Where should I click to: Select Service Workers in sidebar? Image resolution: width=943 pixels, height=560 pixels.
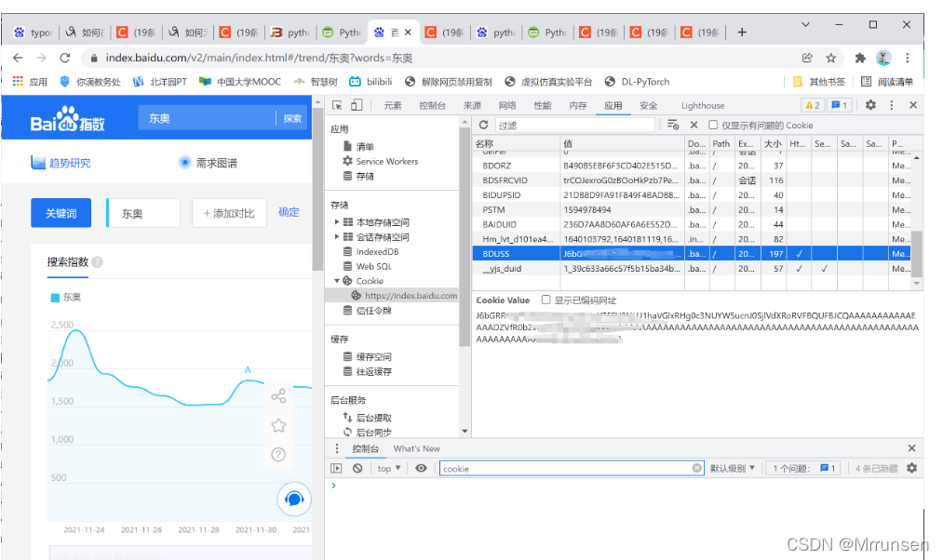[380, 161]
